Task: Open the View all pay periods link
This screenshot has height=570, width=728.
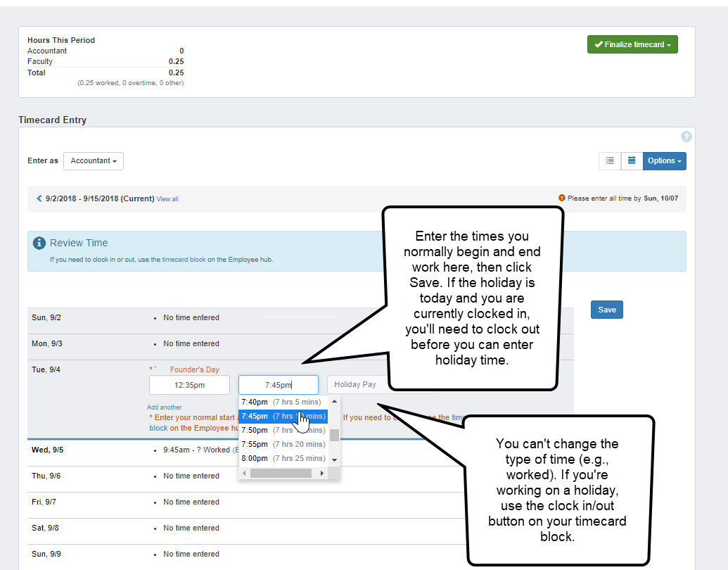Action: 167,199
